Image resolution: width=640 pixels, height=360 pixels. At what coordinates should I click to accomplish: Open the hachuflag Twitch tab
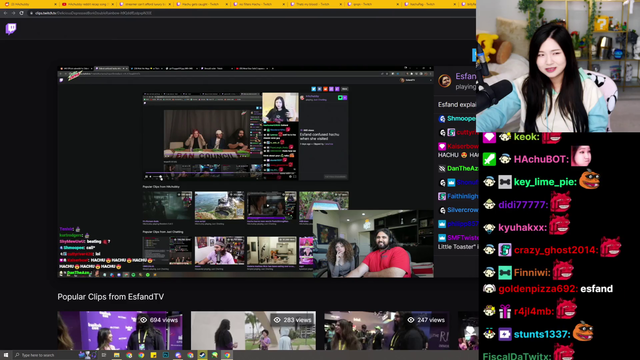pyautogui.click(x=431, y=4)
